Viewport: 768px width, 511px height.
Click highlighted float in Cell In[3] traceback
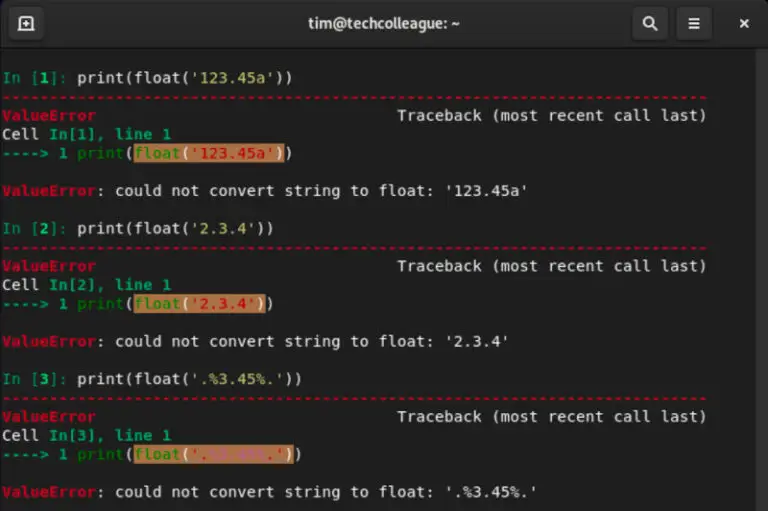214,454
